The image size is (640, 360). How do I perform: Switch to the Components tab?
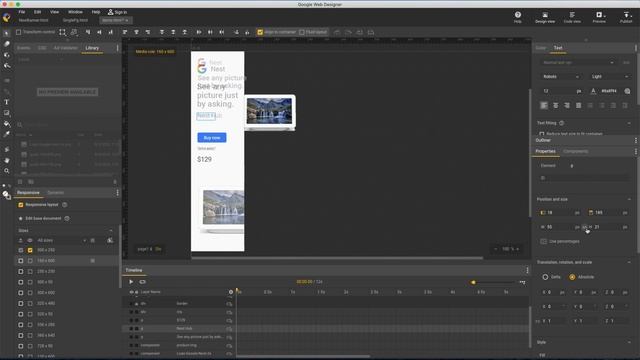tap(576, 151)
